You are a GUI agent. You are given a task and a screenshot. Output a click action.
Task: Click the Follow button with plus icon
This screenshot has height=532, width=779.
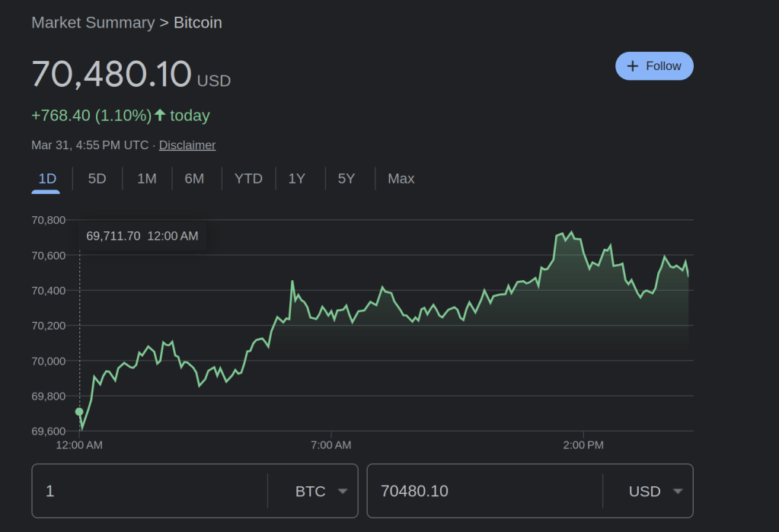654,66
